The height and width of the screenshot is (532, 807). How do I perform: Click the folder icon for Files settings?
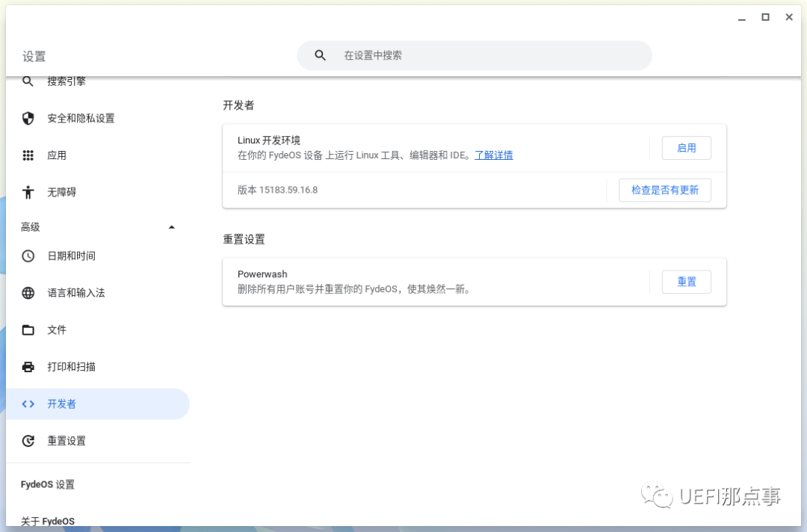pos(28,330)
